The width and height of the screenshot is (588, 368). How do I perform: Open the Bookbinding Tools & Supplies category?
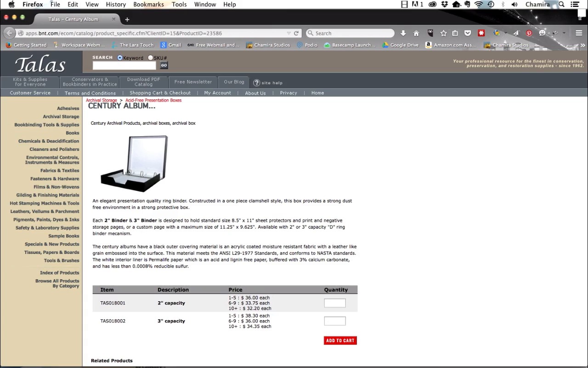point(46,125)
